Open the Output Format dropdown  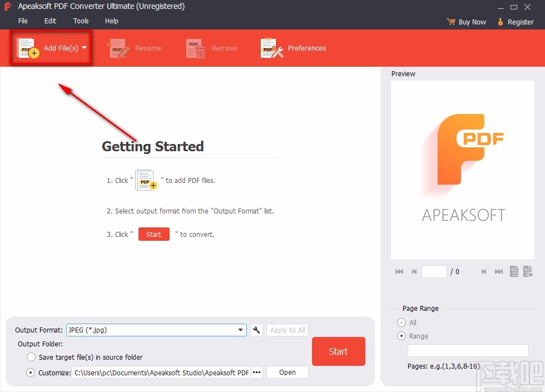point(241,330)
